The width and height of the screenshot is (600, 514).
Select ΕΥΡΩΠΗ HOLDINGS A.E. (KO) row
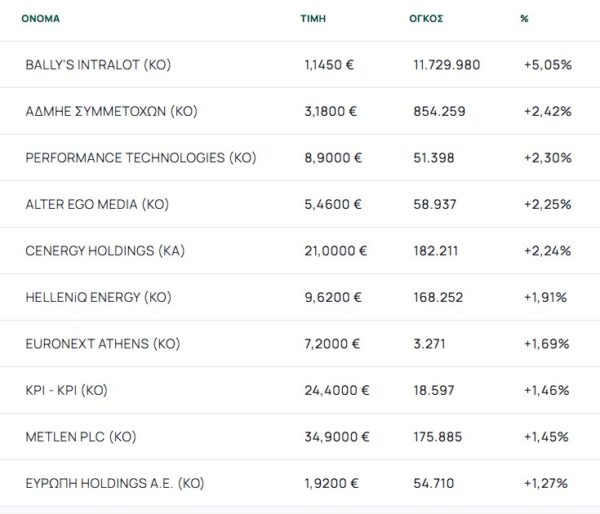[x=115, y=483]
